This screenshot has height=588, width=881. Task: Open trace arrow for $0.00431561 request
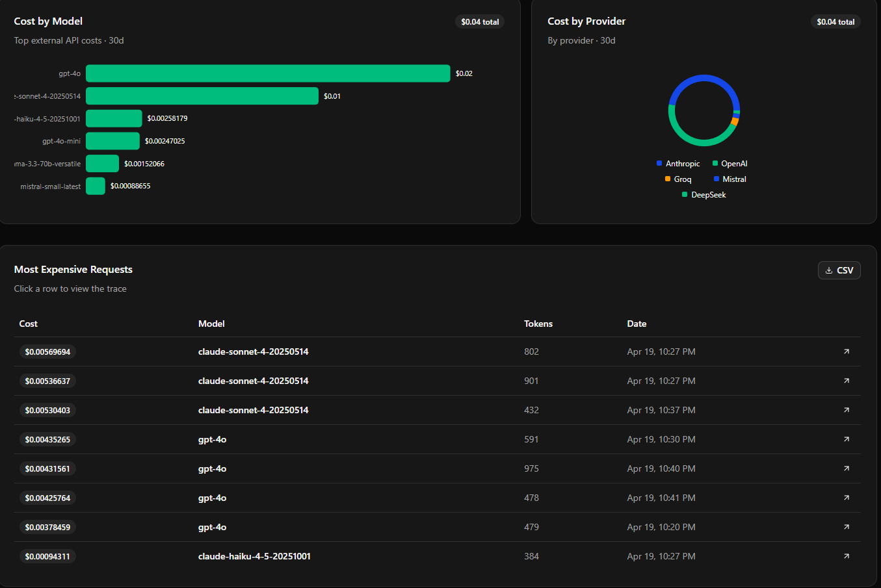click(x=846, y=468)
